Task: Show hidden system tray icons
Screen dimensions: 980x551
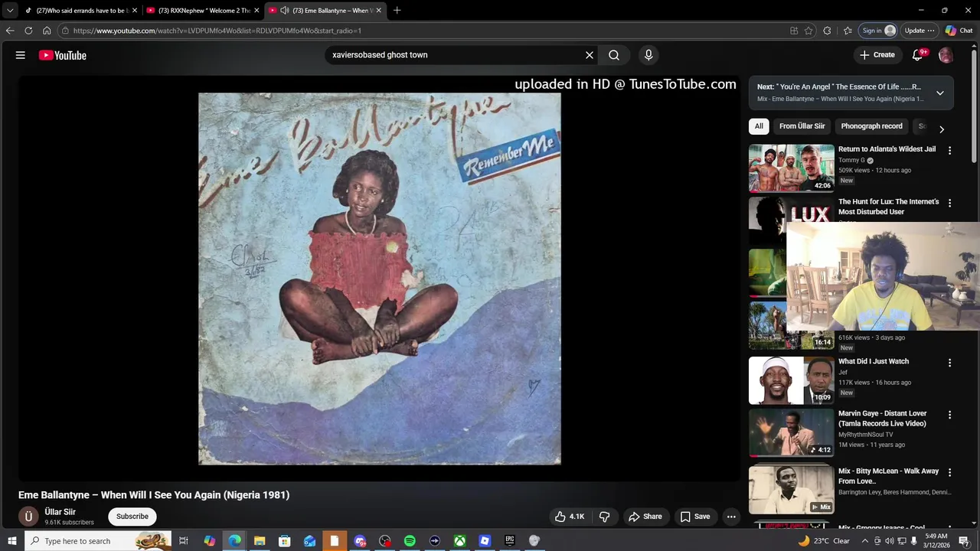Action: pyautogui.click(x=865, y=541)
